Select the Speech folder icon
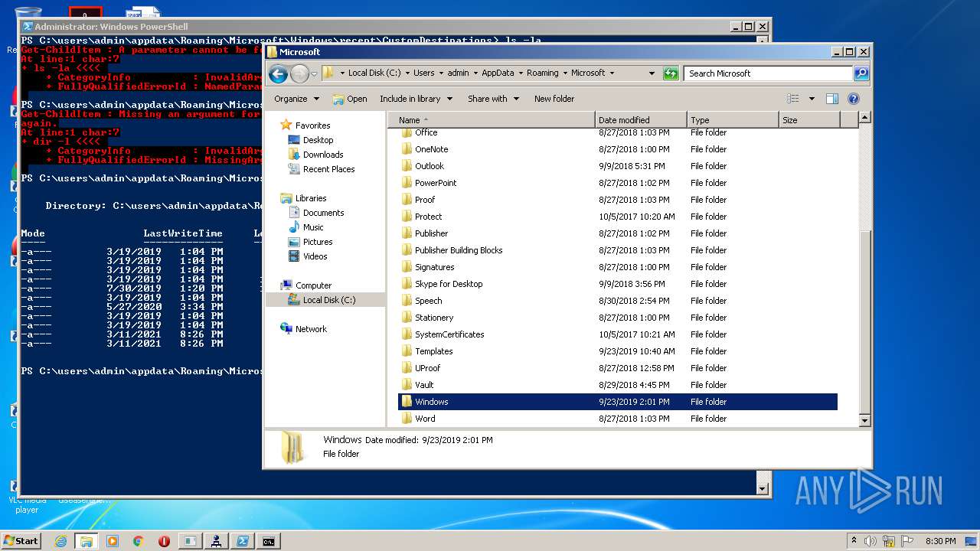The height and width of the screenshot is (551, 980). (x=407, y=301)
